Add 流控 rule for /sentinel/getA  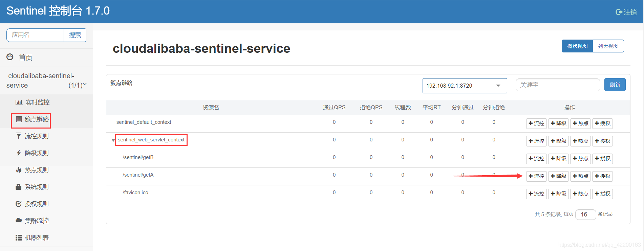point(536,176)
